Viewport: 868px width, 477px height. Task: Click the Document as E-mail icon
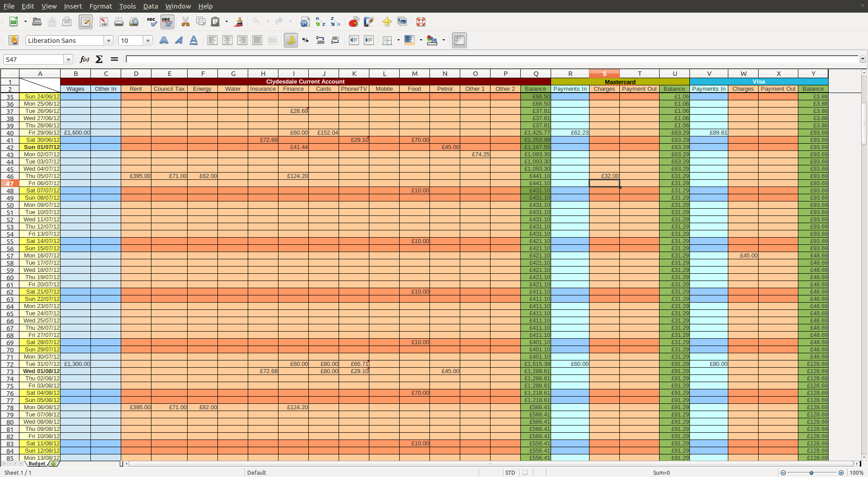(67, 22)
